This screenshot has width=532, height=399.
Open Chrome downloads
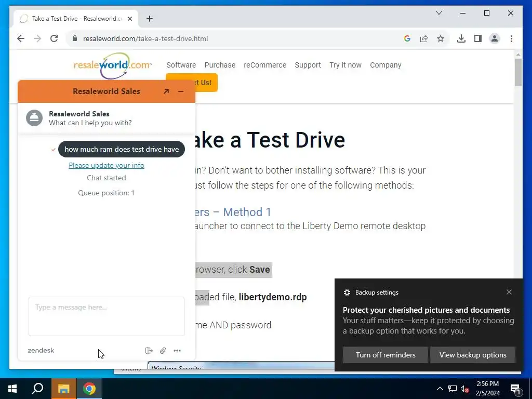tap(461, 38)
